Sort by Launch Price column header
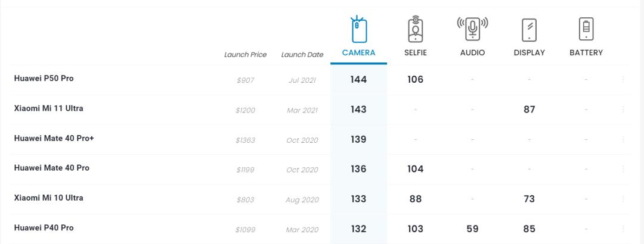Image resolution: width=644 pixels, height=244 pixels. pyautogui.click(x=245, y=55)
